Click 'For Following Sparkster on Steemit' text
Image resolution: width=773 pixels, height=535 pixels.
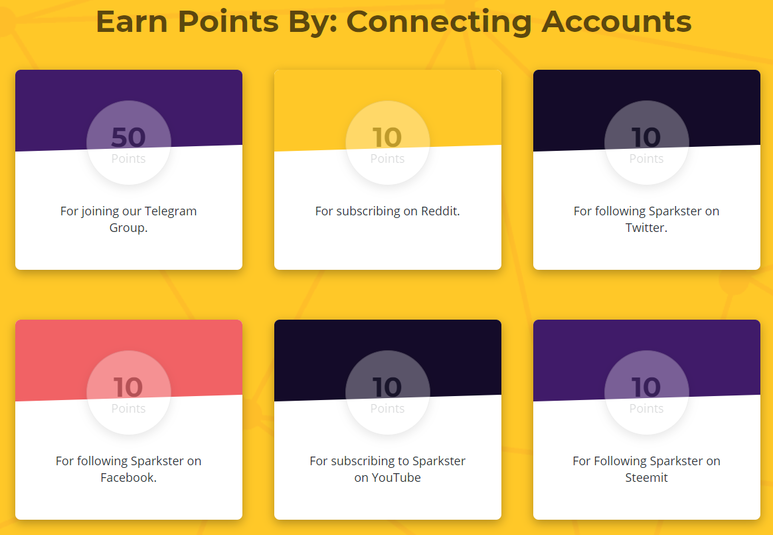tap(646, 469)
